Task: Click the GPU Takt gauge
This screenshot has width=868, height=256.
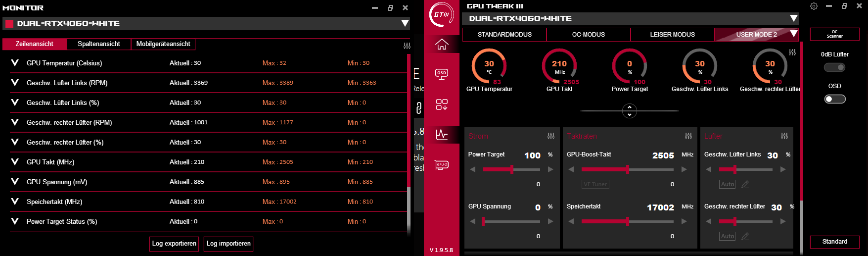Action: point(559,66)
